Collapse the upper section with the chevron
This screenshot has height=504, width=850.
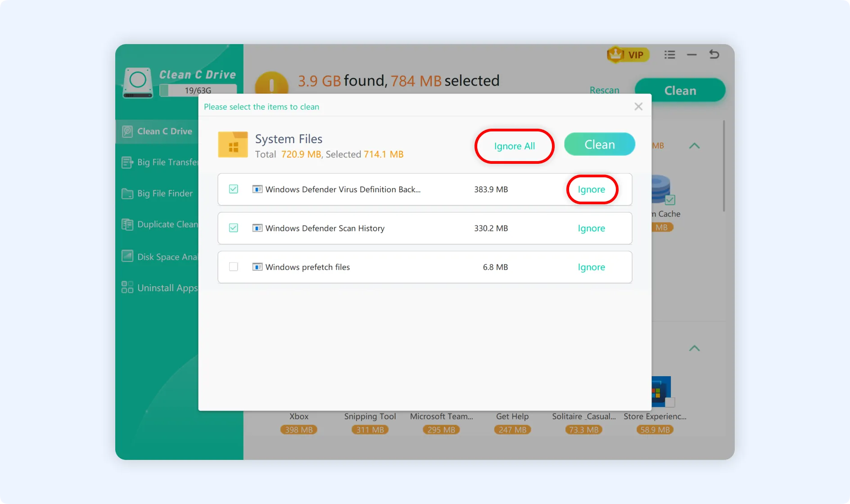coord(694,146)
